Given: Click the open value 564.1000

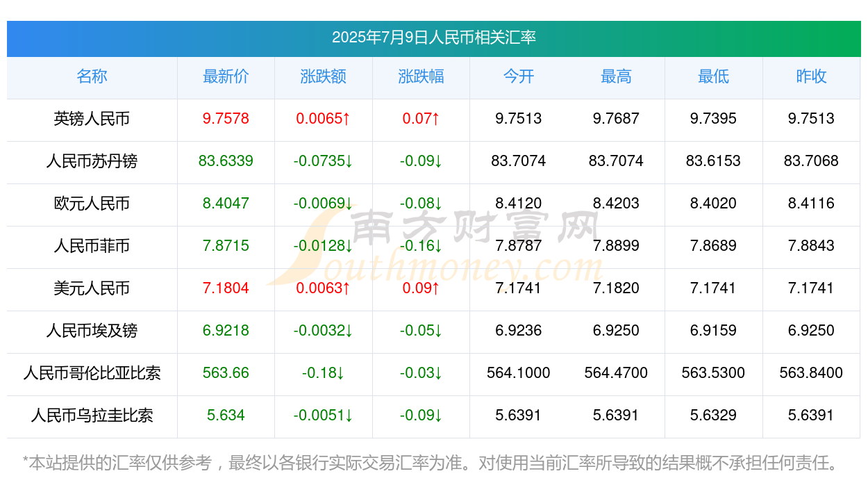Looking at the screenshot, I should [x=519, y=373].
